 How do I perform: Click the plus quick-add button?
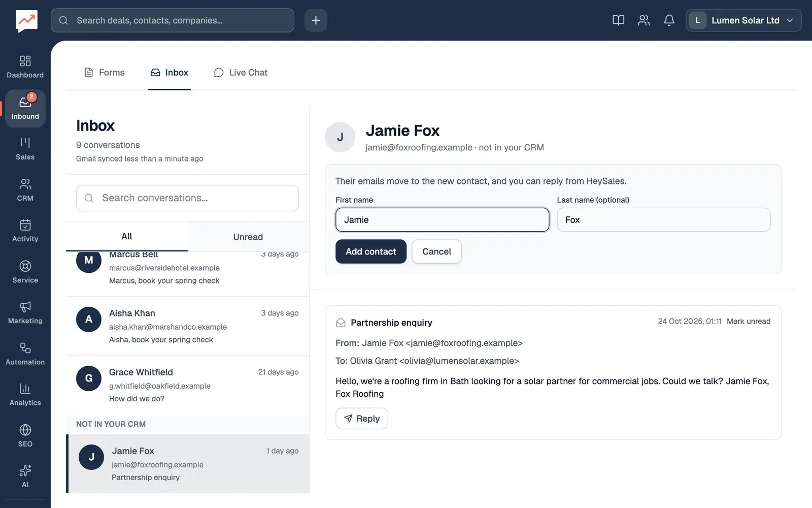[x=316, y=20]
